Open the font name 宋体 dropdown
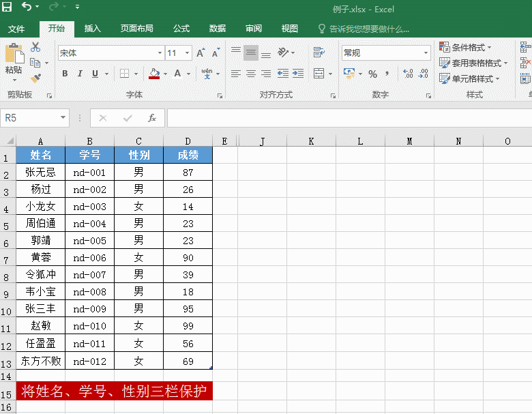Screen dimensions: 532x414 [x=160, y=53]
